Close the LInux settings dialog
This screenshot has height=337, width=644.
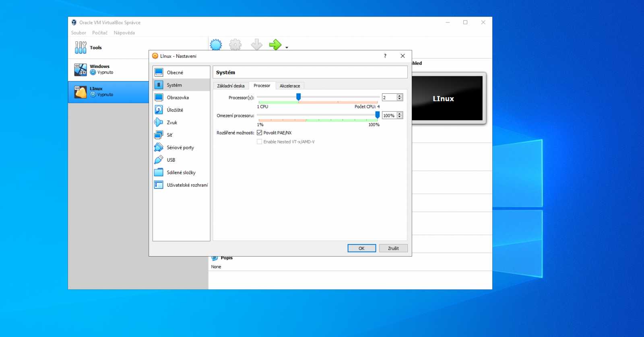402,56
